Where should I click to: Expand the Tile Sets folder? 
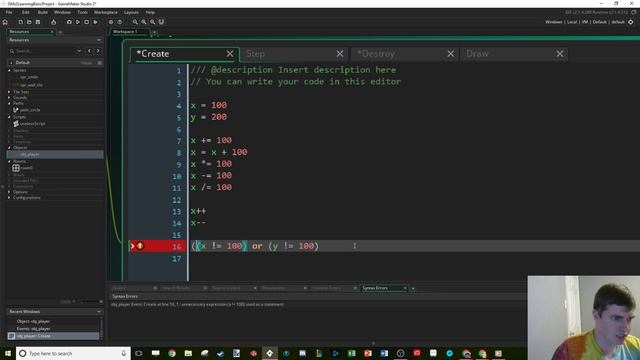click(9, 92)
